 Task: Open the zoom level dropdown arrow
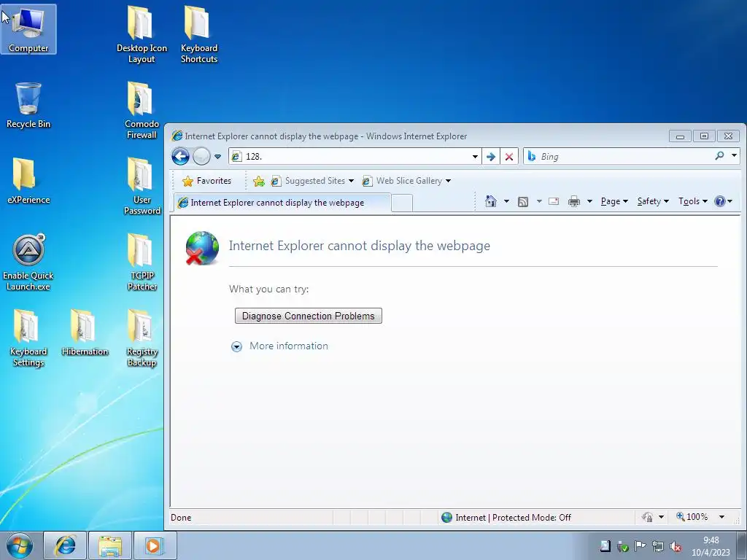[721, 517]
